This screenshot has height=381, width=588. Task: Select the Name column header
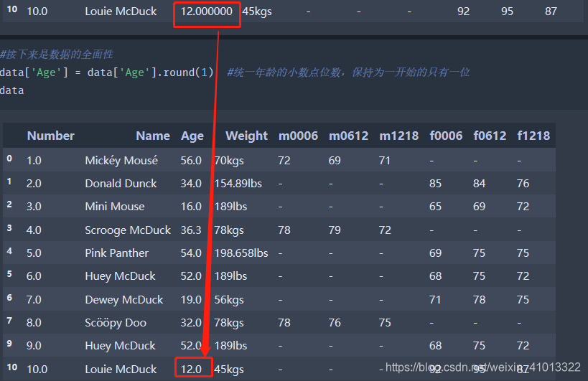click(x=153, y=136)
